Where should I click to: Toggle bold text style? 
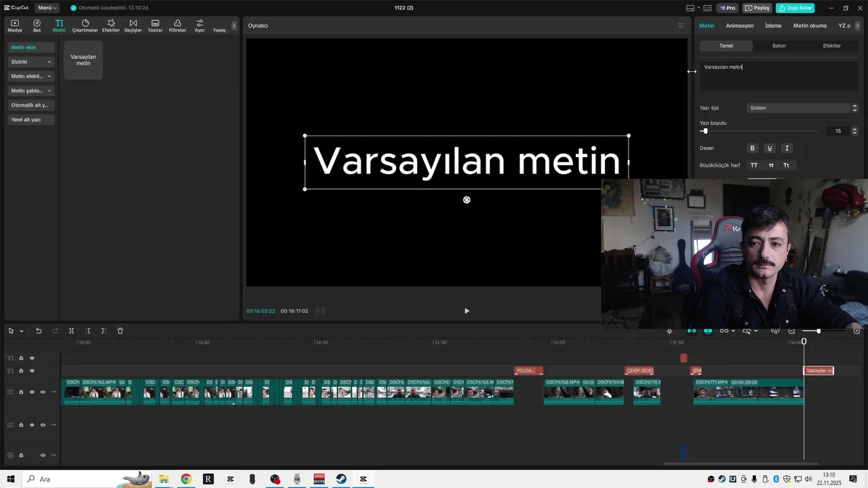click(x=752, y=148)
